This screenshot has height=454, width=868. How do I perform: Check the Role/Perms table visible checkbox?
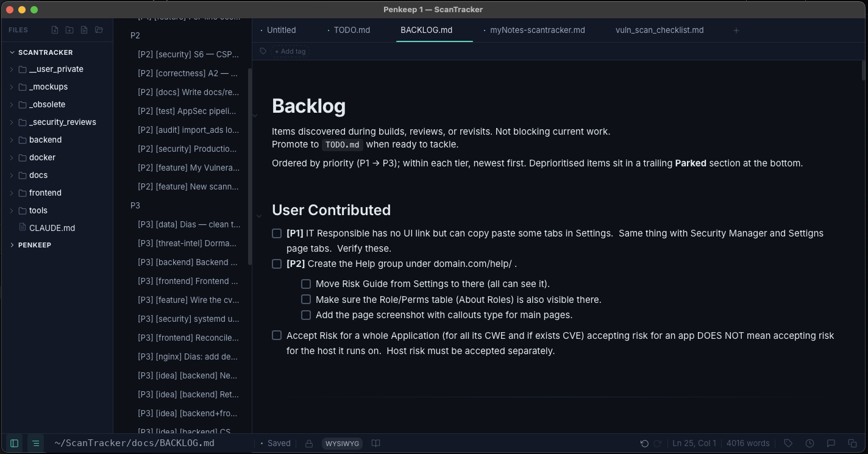[306, 299]
